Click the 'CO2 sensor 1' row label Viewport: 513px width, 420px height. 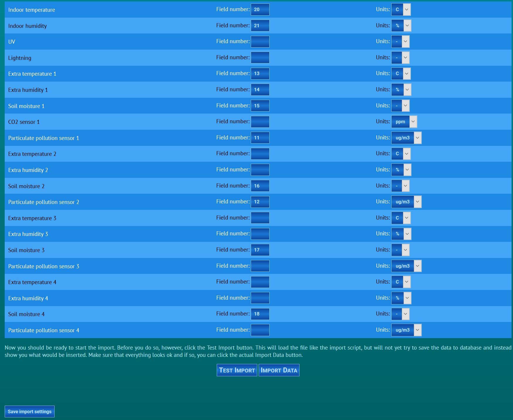(x=24, y=122)
